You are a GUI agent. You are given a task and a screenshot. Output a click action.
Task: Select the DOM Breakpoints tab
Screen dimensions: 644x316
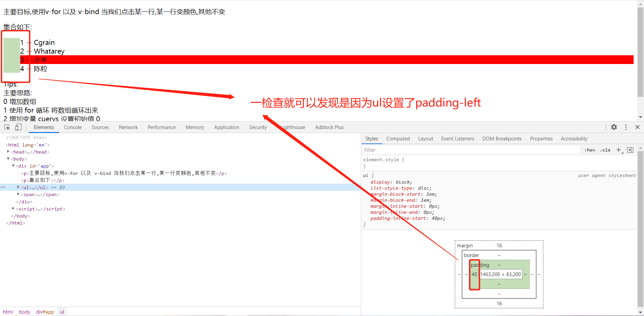(502, 139)
